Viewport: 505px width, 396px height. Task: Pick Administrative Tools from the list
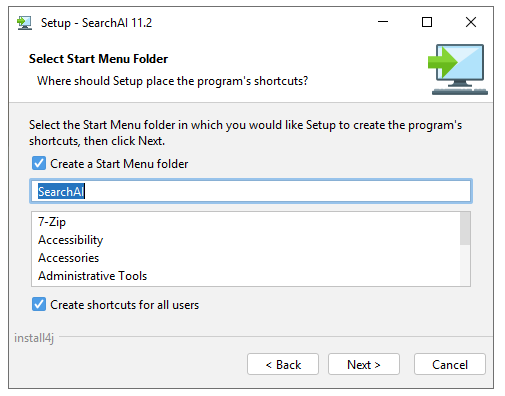click(x=246, y=276)
